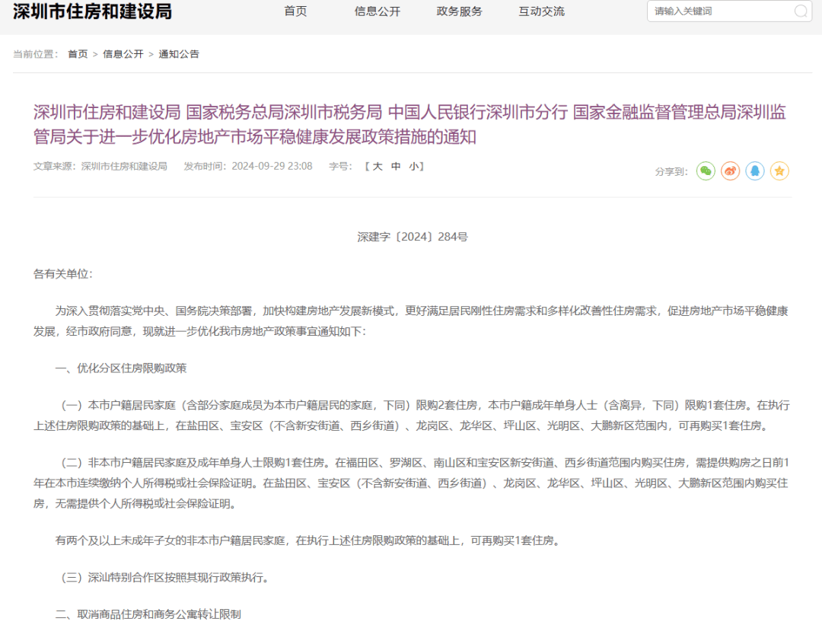
Task: Click the search magnifier icon
Action: pyautogui.click(x=801, y=11)
